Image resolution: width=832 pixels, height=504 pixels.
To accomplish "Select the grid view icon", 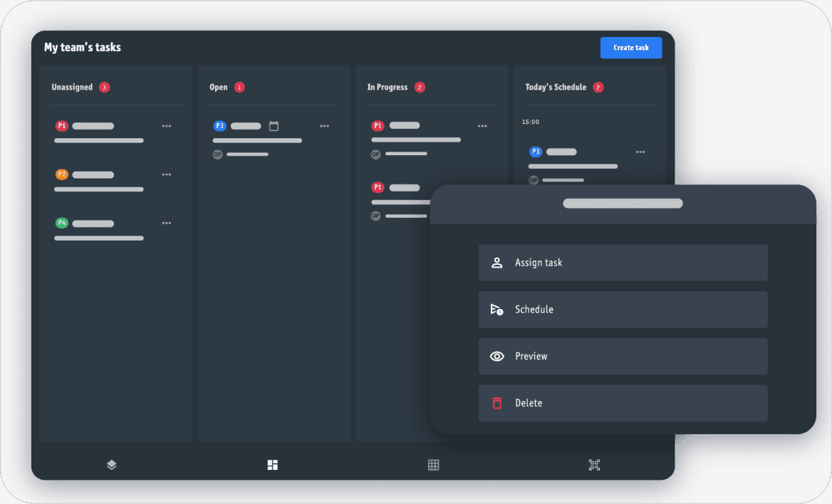I will pos(434,464).
